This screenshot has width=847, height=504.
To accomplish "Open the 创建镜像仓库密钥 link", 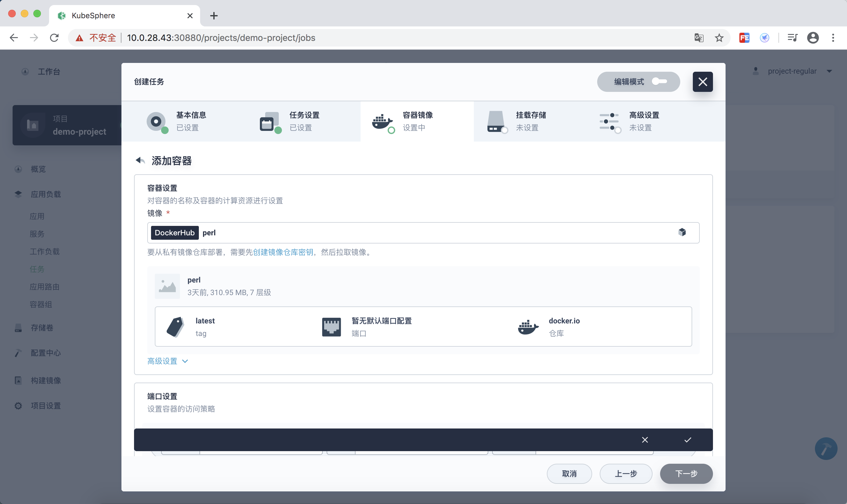I will (x=283, y=252).
